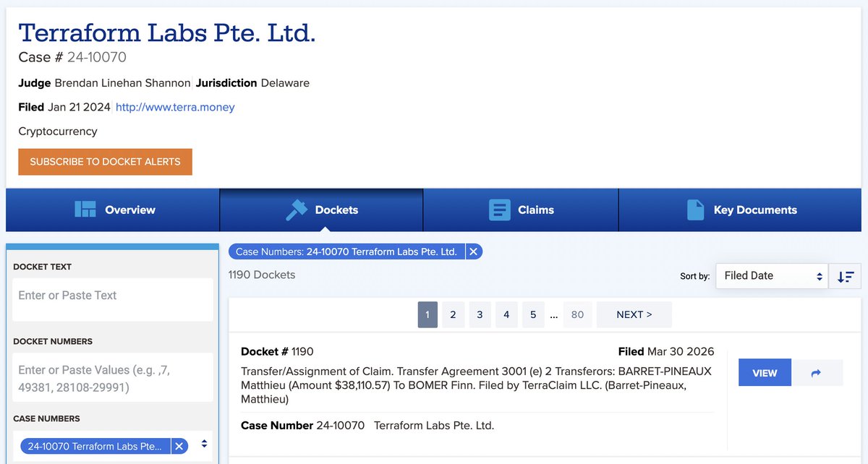
Task: Click Subscribe to Docket Alerts button
Action: pos(105,162)
